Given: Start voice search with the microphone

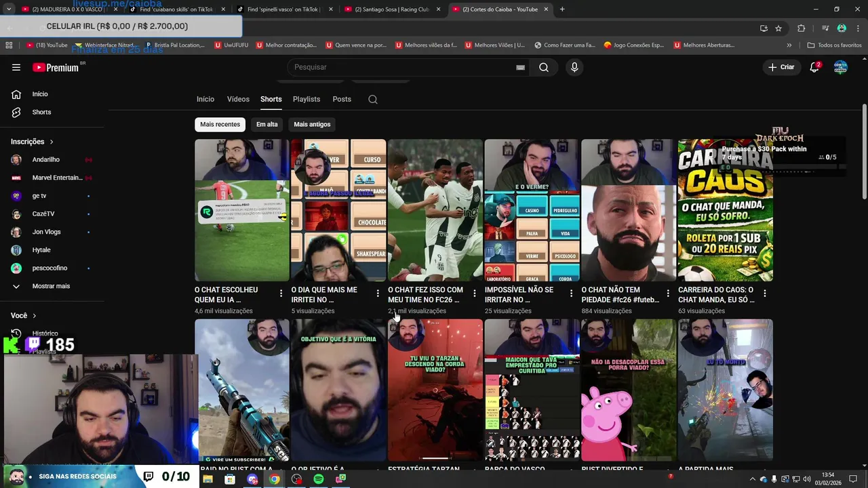Looking at the screenshot, I should click(x=574, y=67).
